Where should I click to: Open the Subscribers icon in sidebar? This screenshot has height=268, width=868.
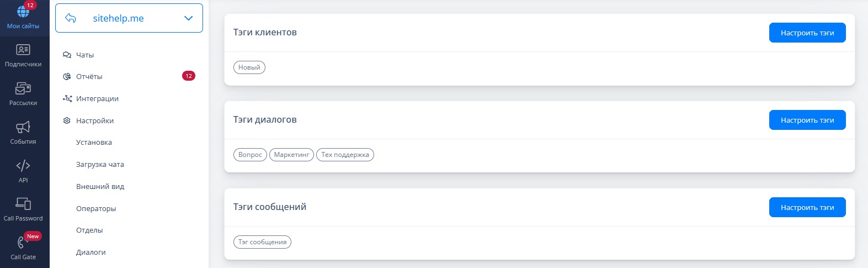click(23, 50)
